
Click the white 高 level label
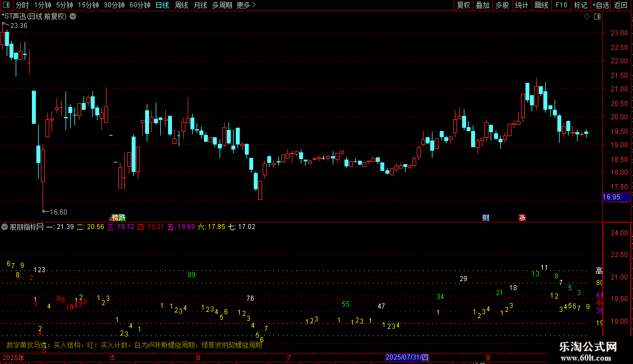click(x=599, y=271)
